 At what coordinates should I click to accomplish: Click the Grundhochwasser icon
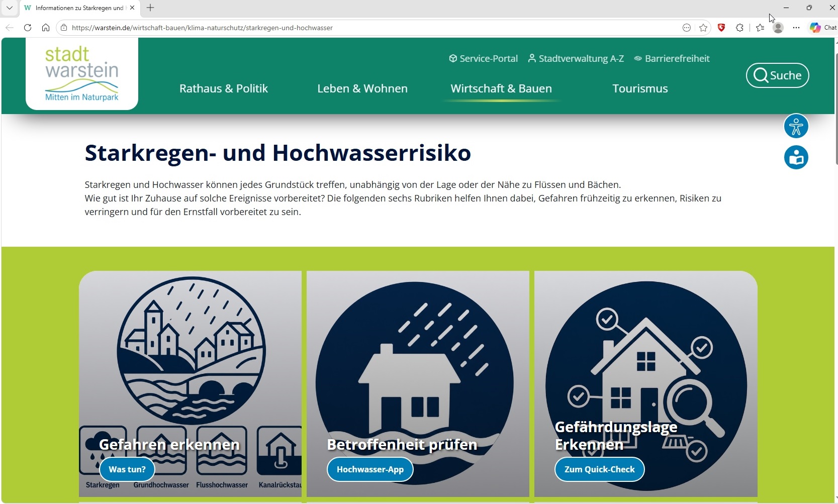coord(161,451)
